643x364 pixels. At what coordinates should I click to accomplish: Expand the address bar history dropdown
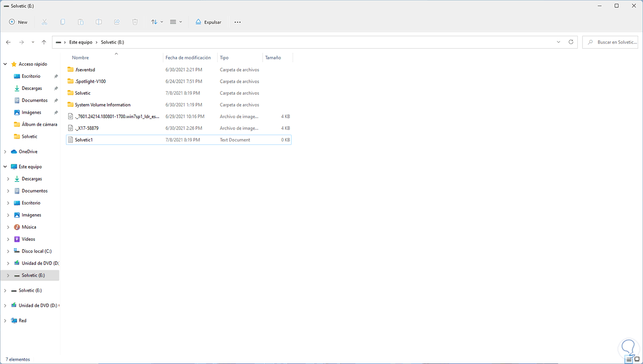pyautogui.click(x=559, y=42)
